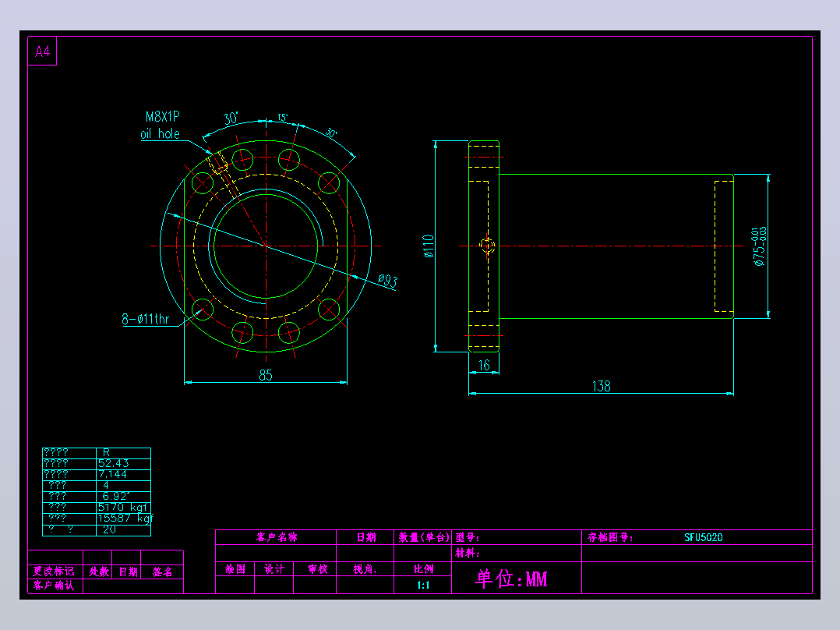This screenshot has width=840, height=630.
Task: Select the 8-Ø11thr hole callout
Action: 145,319
